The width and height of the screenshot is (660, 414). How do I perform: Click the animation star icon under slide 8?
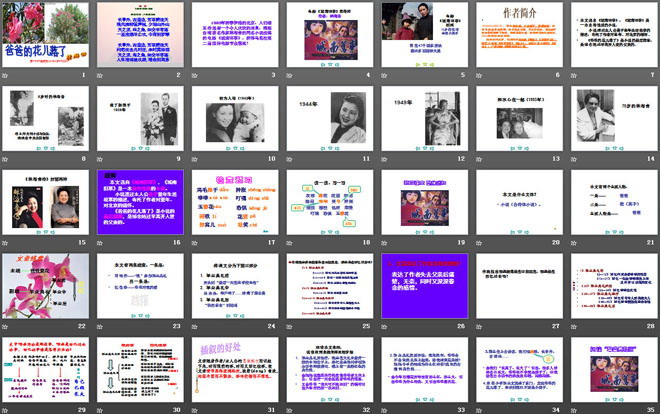pos(7,160)
